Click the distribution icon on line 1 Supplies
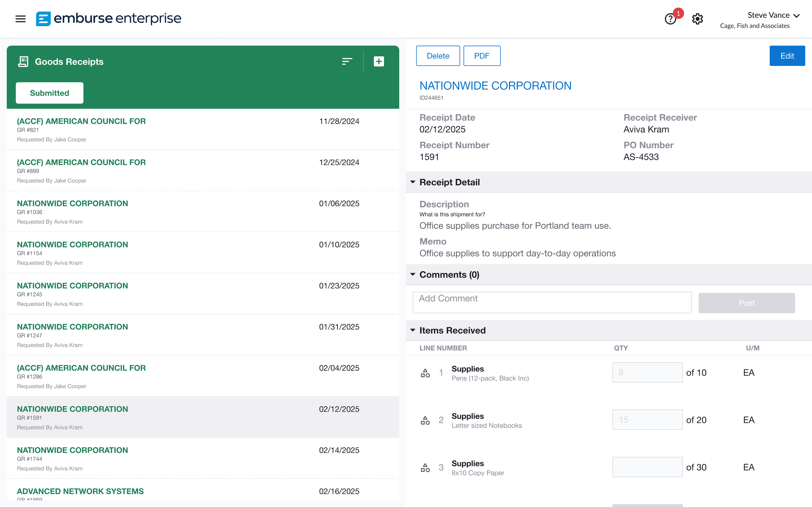This screenshot has width=812, height=507. [425, 372]
